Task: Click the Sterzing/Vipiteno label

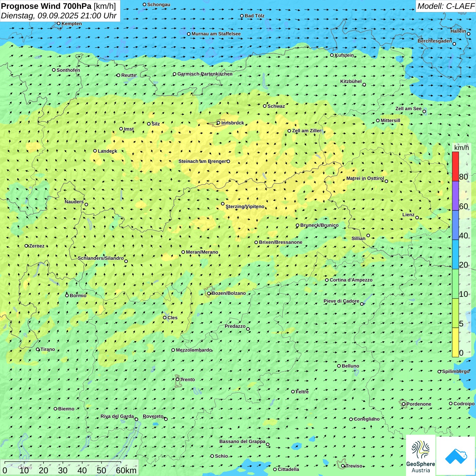Action: 245,206
